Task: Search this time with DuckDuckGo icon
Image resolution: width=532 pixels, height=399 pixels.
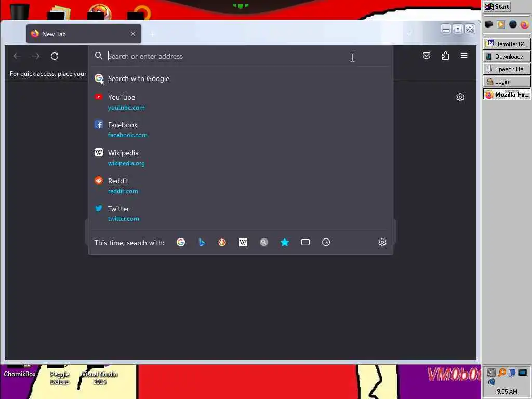Action: [x=222, y=242]
